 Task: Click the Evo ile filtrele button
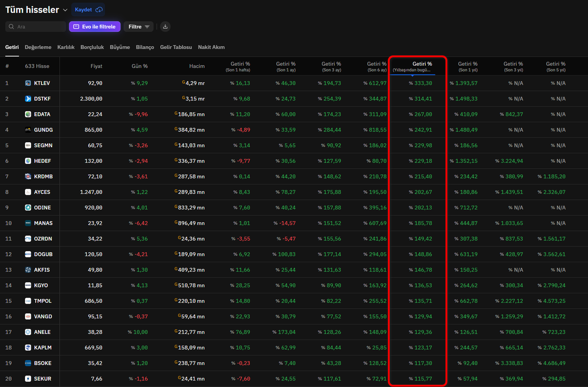pos(95,26)
